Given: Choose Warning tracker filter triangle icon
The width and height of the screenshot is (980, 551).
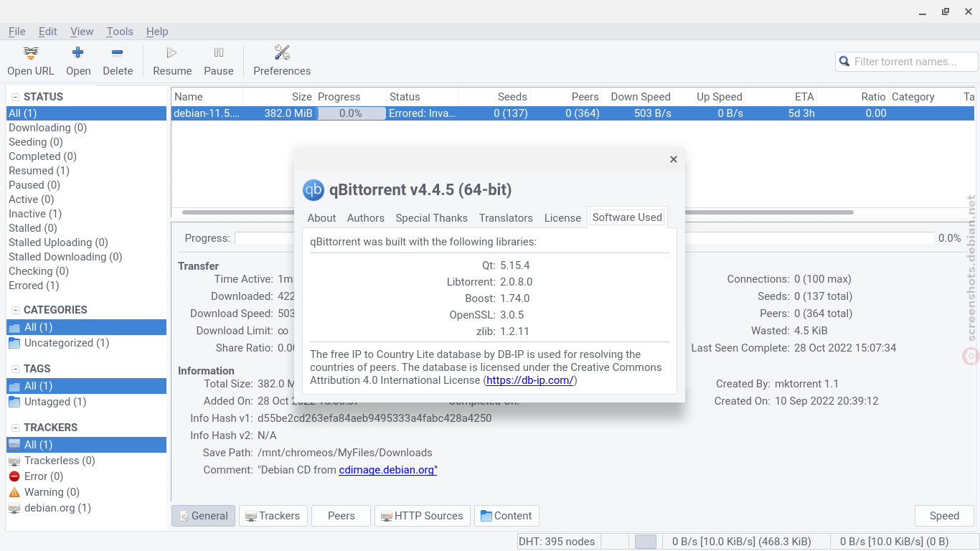Looking at the screenshot, I should pyautogui.click(x=14, y=492).
